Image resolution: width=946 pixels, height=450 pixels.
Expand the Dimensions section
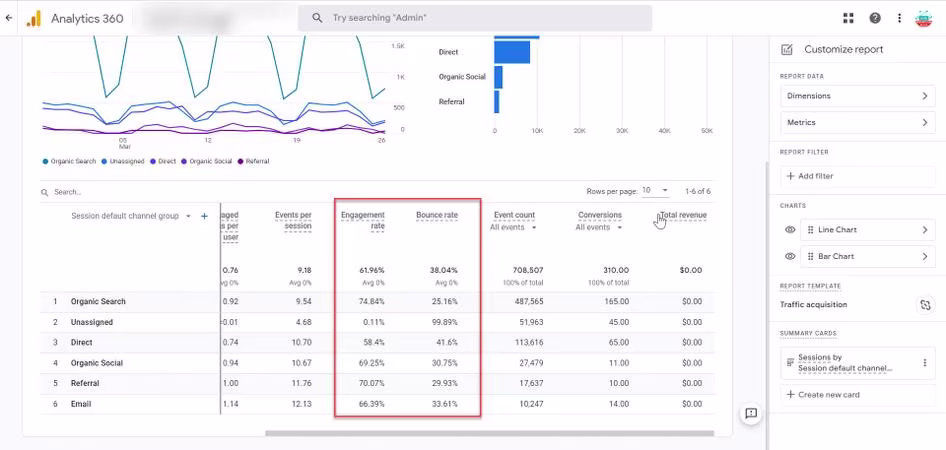click(x=857, y=96)
